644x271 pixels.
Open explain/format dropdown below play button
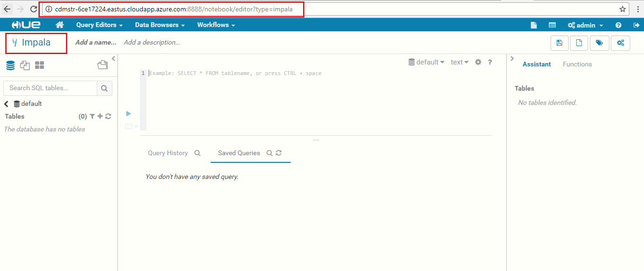click(131, 126)
